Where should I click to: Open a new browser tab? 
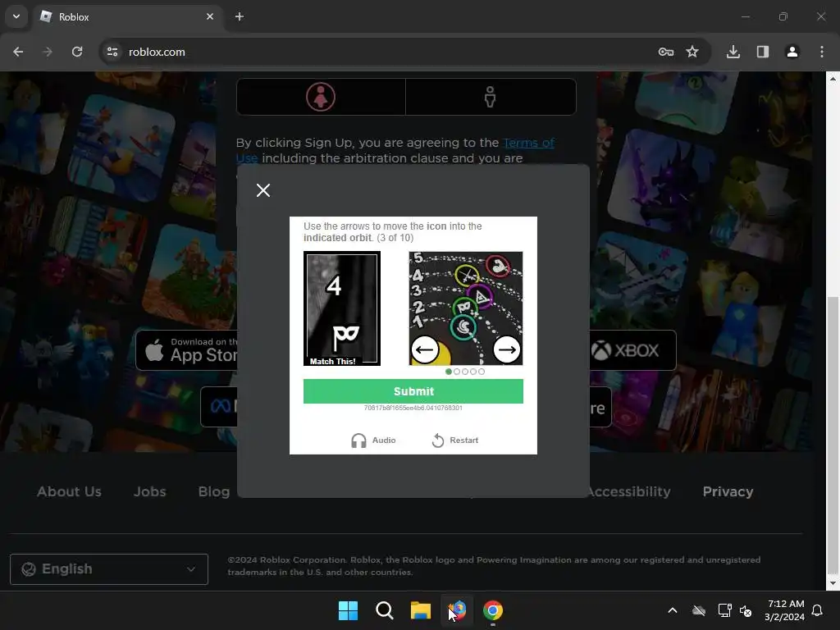coord(240,16)
